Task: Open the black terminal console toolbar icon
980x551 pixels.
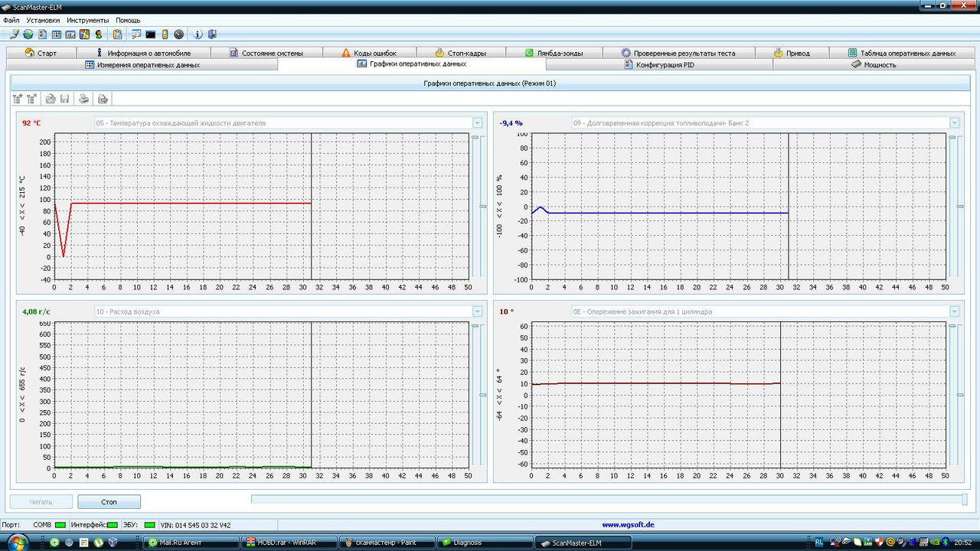Action: coord(151,34)
